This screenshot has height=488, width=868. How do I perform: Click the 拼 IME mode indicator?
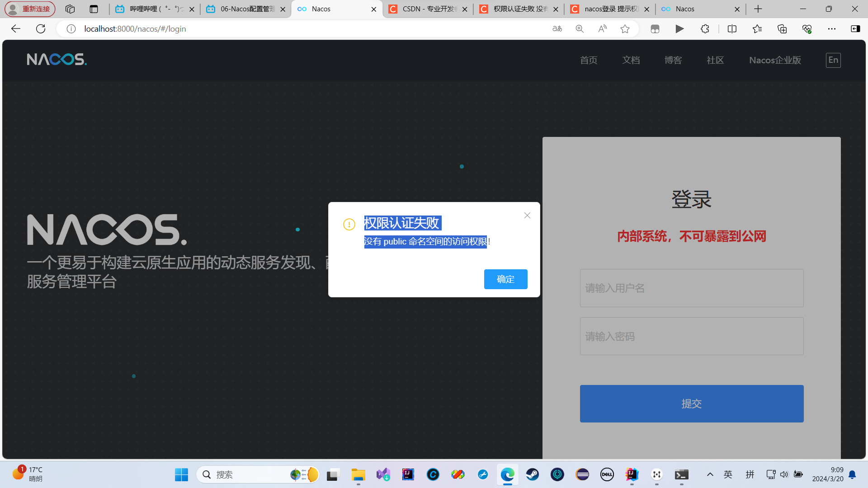[750, 474]
